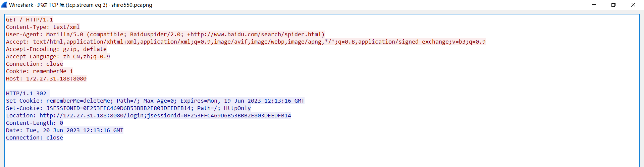644x167 pixels.
Task: Click the Set-Cookie rememberMe=deleteMe line
Action: pyautogui.click(x=155, y=101)
